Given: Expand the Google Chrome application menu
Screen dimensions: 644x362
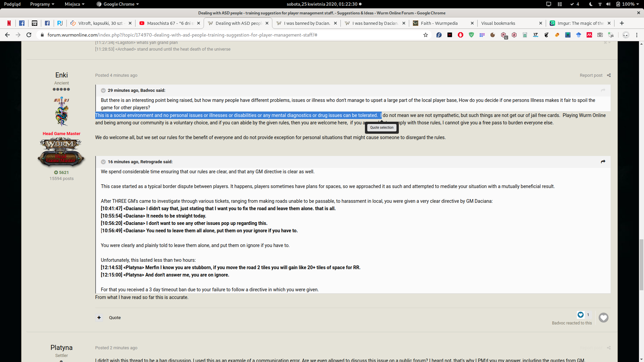Looking at the screenshot, I should 118,4.
